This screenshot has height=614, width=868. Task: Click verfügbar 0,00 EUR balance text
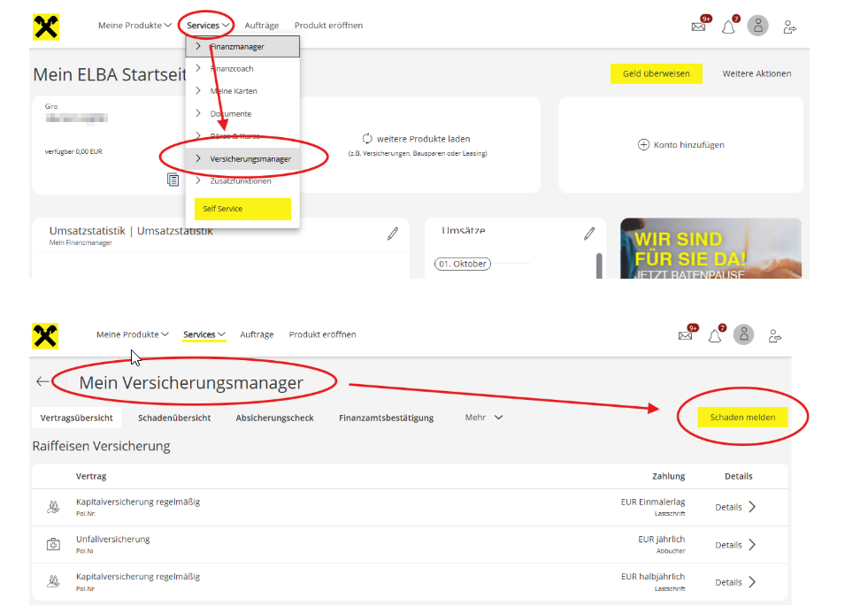pos(73,151)
